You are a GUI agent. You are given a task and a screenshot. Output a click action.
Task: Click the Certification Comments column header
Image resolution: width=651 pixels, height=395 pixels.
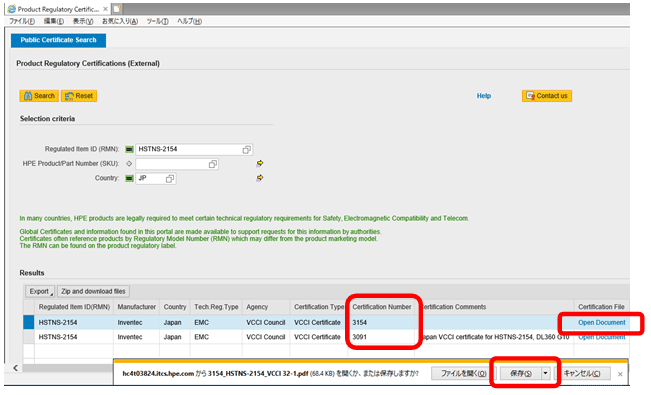(x=494, y=307)
